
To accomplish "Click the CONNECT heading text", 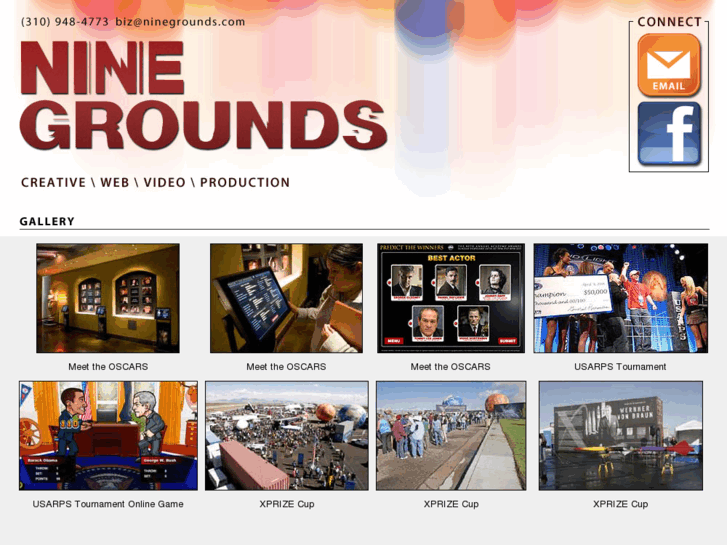I will 669,22.
